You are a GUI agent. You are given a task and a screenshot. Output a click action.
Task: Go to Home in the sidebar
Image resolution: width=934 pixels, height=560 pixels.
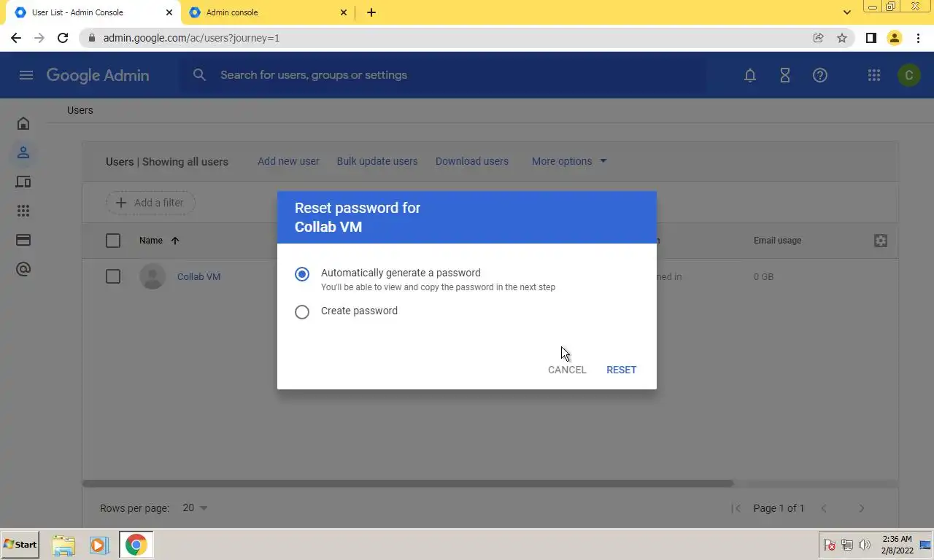(x=23, y=123)
